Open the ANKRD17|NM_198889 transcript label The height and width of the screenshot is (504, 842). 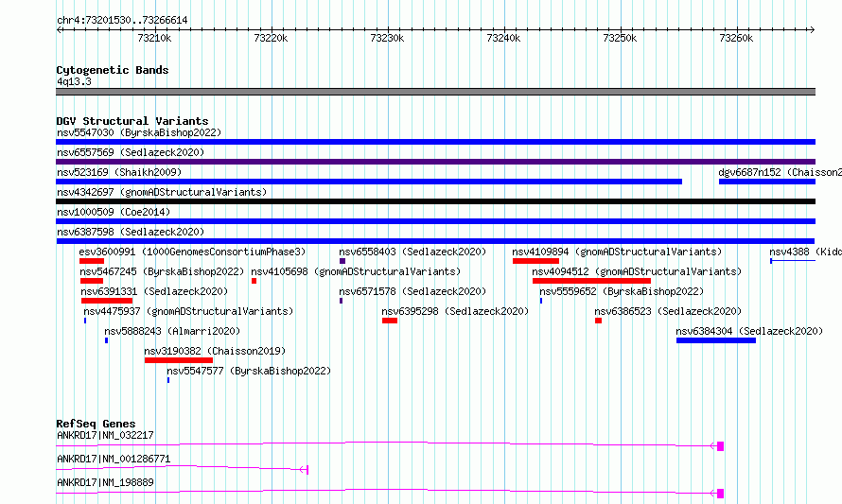[x=105, y=482]
